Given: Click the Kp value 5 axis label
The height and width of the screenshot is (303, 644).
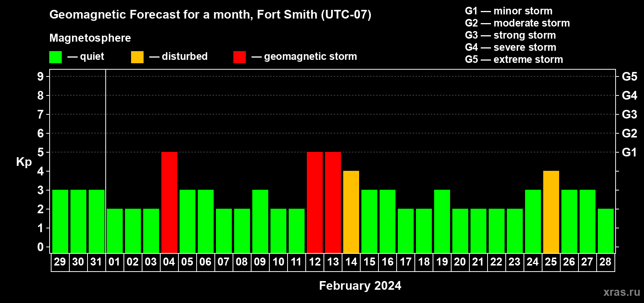Looking at the screenshot, I should pos(41,152).
